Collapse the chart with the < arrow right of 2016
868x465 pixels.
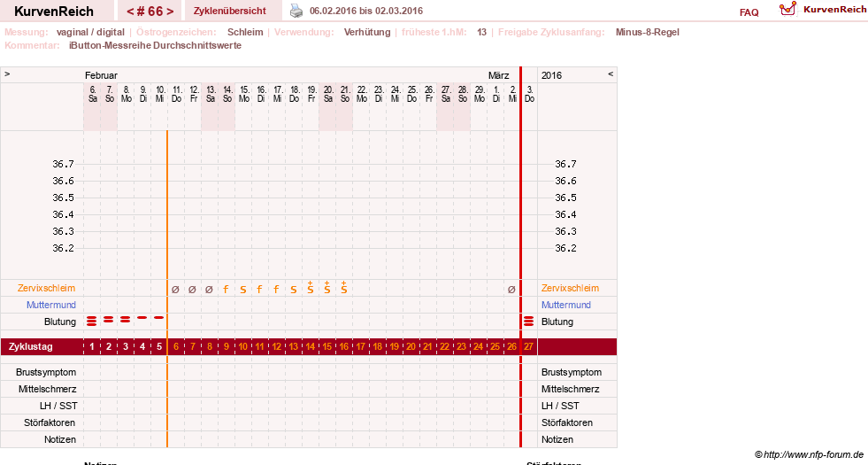(611, 74)
